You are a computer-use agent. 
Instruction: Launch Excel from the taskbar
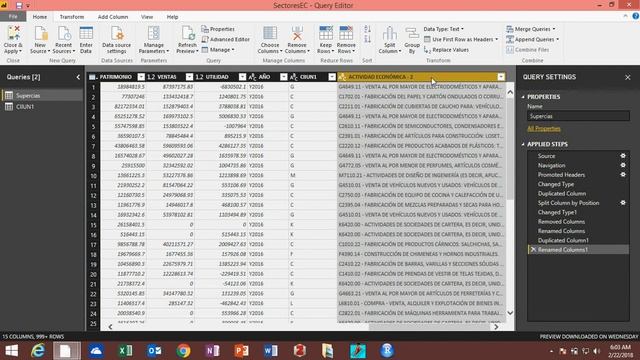point(125,351)
